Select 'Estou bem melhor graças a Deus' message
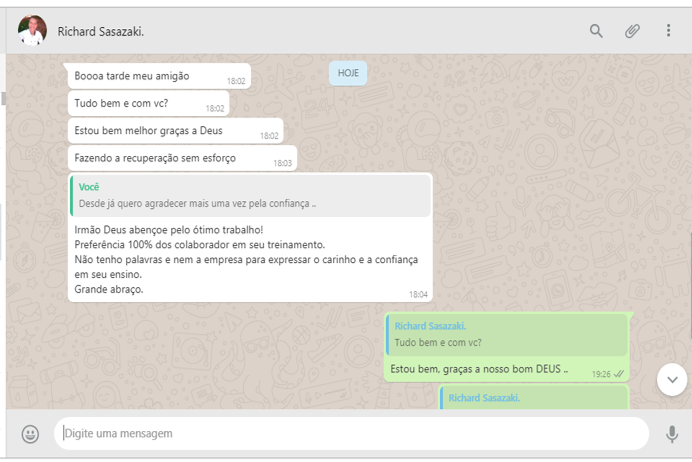The height and width of the screenshot is (462, 692). point(149,131)
